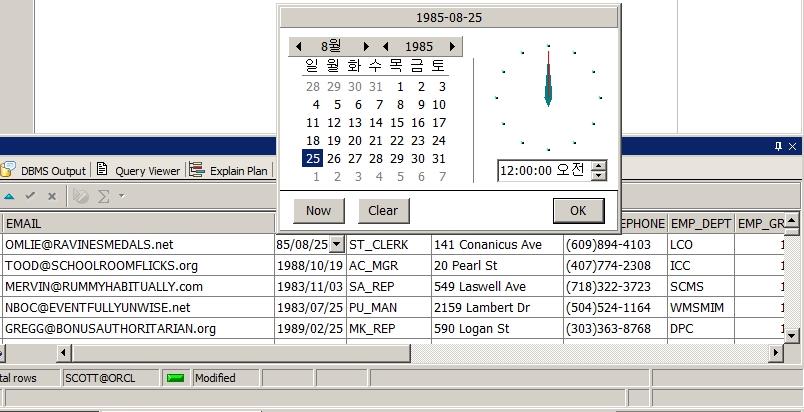The width and height of the screenshot is (804, 412).
Task: Confirm the date with OK
Action: (578, 211)
